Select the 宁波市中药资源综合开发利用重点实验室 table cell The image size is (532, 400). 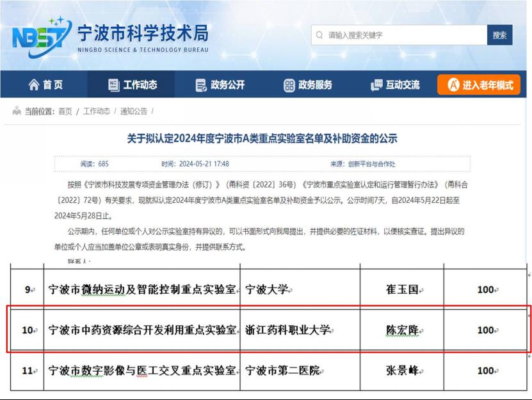[x=142, y=330]
